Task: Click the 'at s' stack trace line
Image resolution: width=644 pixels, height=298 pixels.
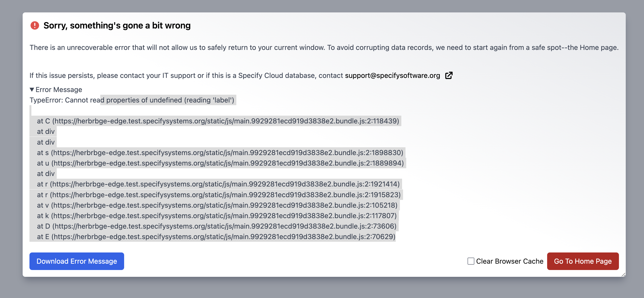Action: point(220,152)
